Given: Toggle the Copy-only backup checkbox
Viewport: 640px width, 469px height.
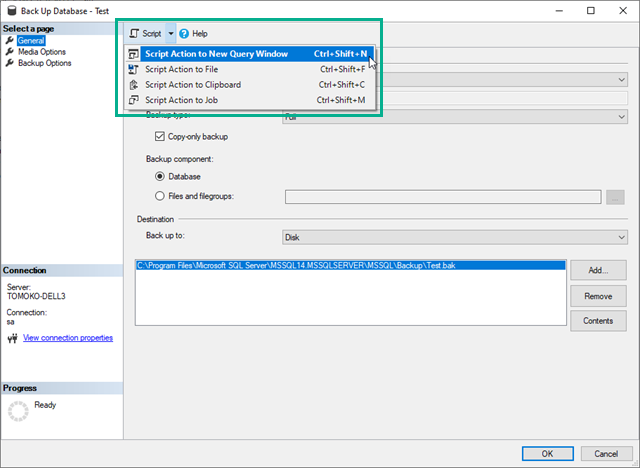Looking at the screenshot, I should point(160,136).
